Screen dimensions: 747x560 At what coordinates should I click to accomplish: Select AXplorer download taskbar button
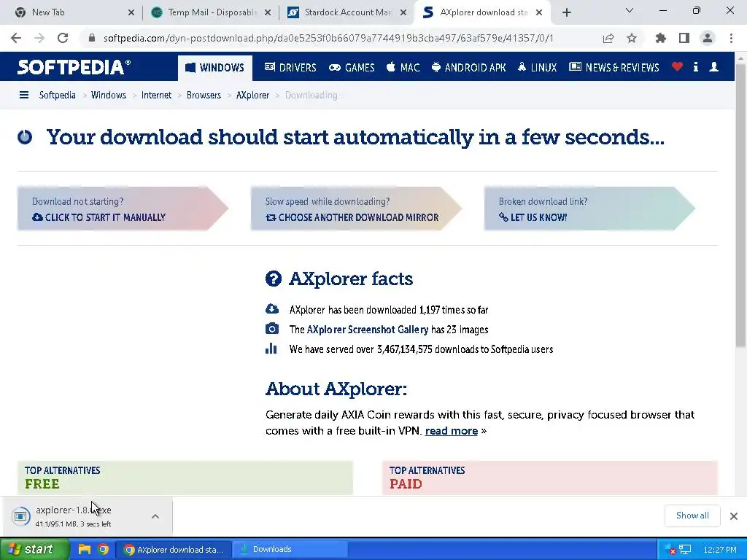(174, 550)
